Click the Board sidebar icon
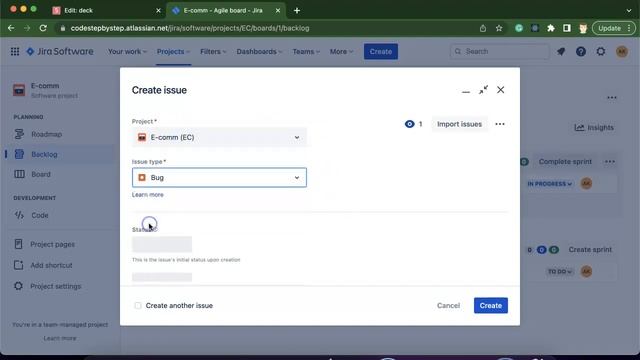 point(19,174)
